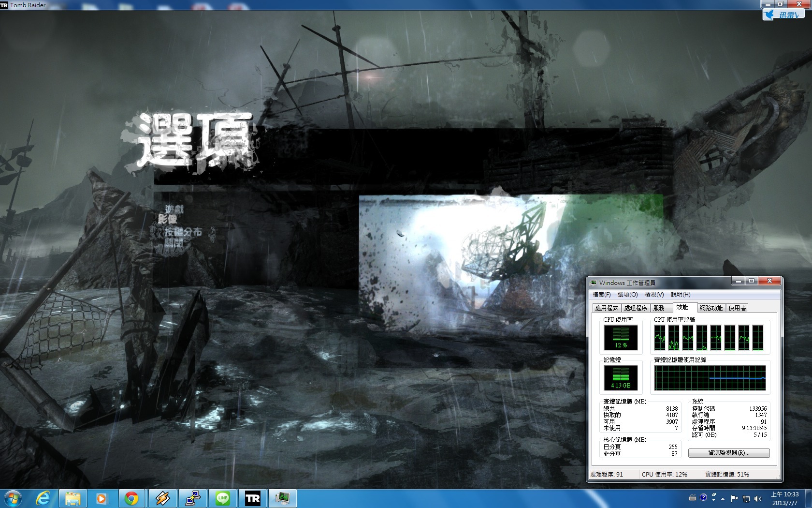Minimize the Windows 工作管理員 window

tap(738, 281)
